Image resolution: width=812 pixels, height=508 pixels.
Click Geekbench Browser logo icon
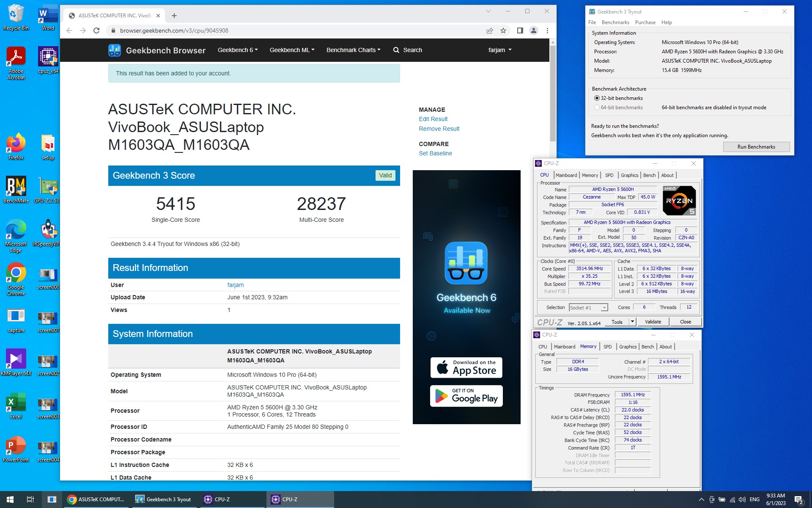[x=115, y=50]
